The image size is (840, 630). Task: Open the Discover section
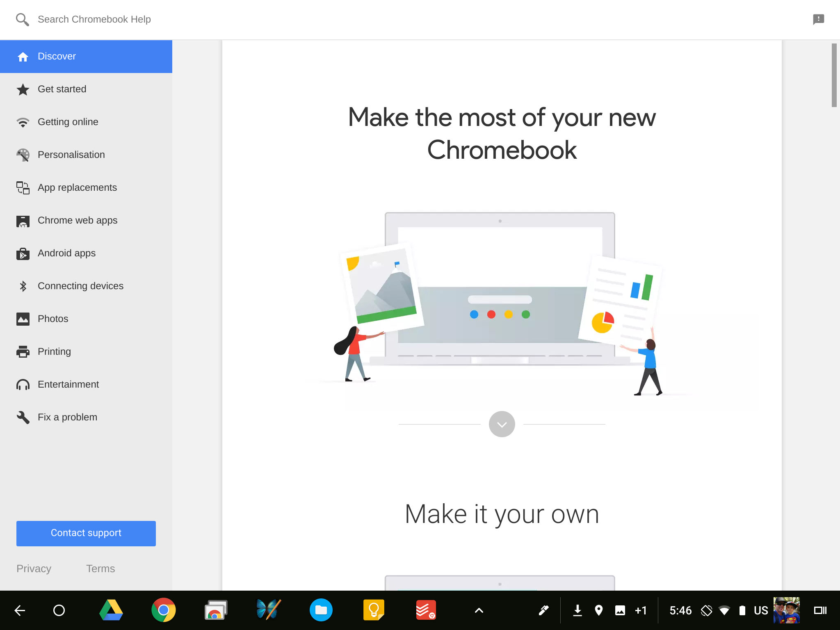click(x=86, y=57)
